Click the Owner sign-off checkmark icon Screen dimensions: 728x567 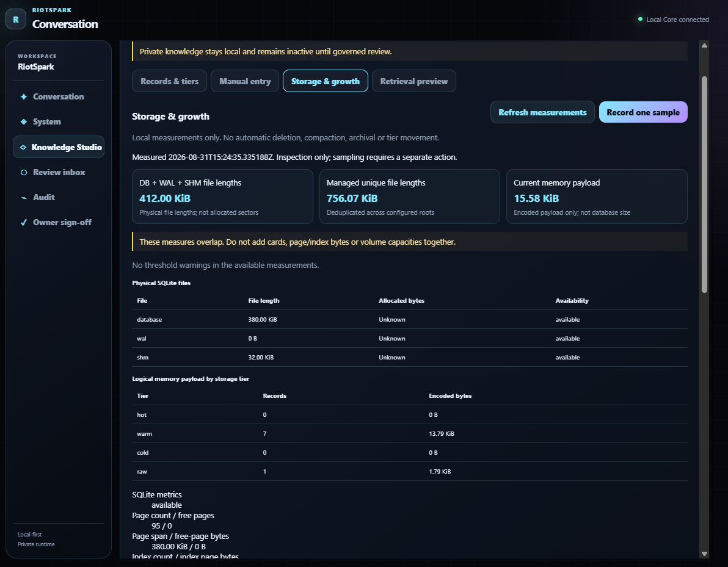click(24, 222)
